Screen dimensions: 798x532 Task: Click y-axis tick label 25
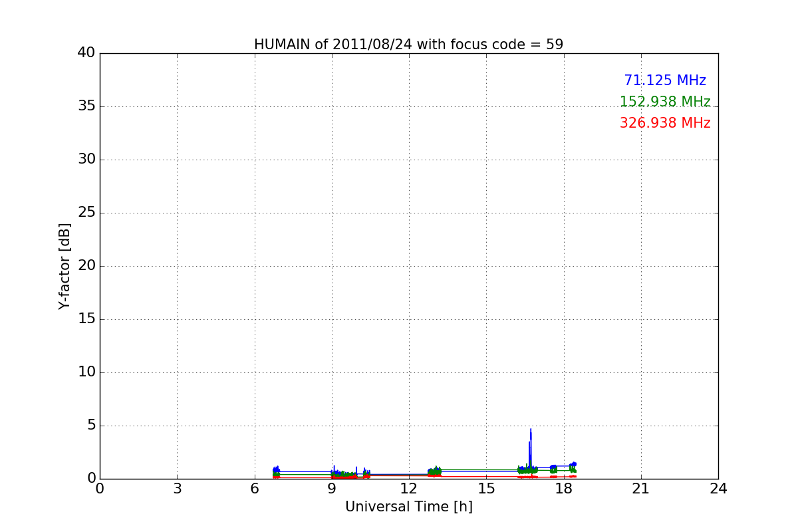tap(86, 212)
